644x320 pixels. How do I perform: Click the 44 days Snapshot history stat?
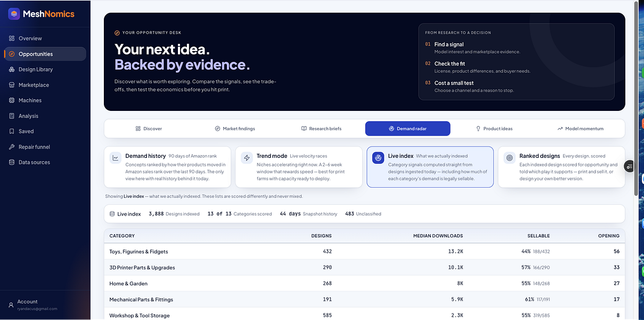pyautogui.click(x=308, y=214)
